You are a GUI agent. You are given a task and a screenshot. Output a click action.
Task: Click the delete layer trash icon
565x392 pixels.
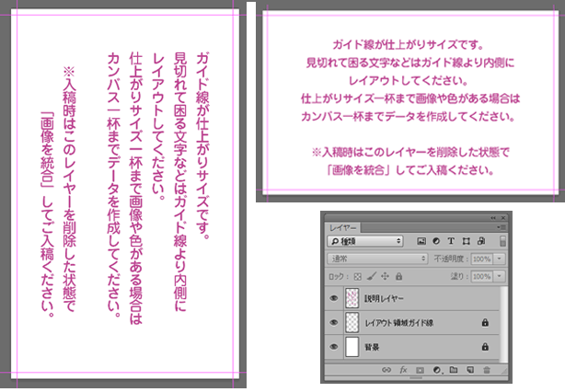[x=486, y=369]
